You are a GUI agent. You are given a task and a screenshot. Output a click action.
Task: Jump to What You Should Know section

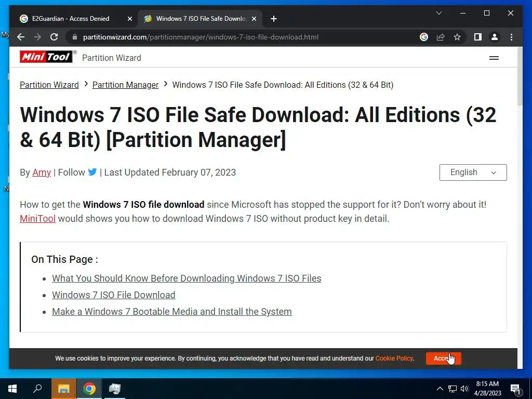[187, 278]
